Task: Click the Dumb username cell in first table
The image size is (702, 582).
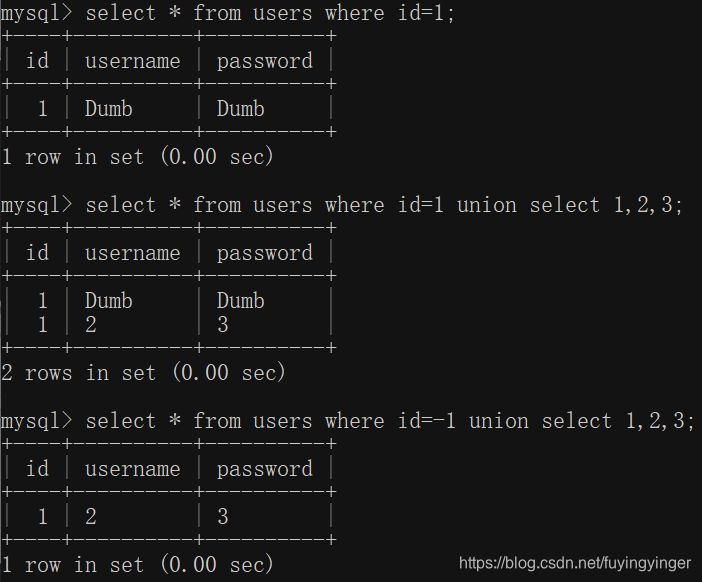Action: 109,109
